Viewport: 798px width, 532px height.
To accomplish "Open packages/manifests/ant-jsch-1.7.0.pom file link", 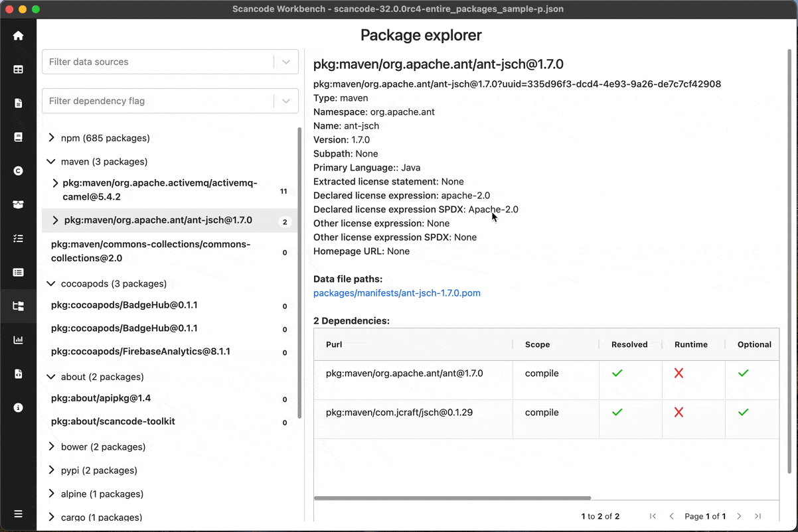I will pyautogui.click(x=396, y=293).
